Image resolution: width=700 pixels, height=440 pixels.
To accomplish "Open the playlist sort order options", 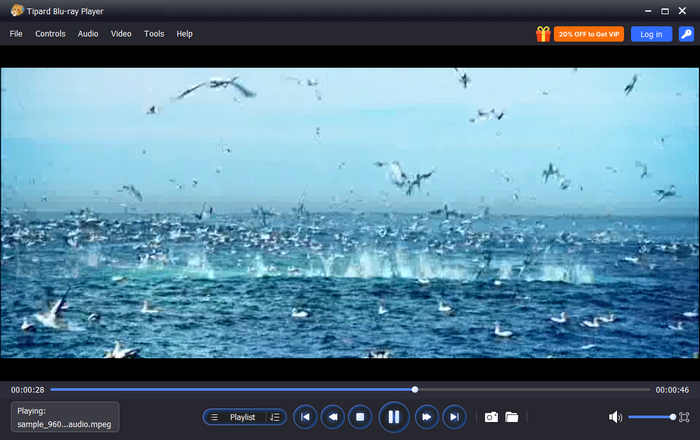I will (x=275, y=417).
